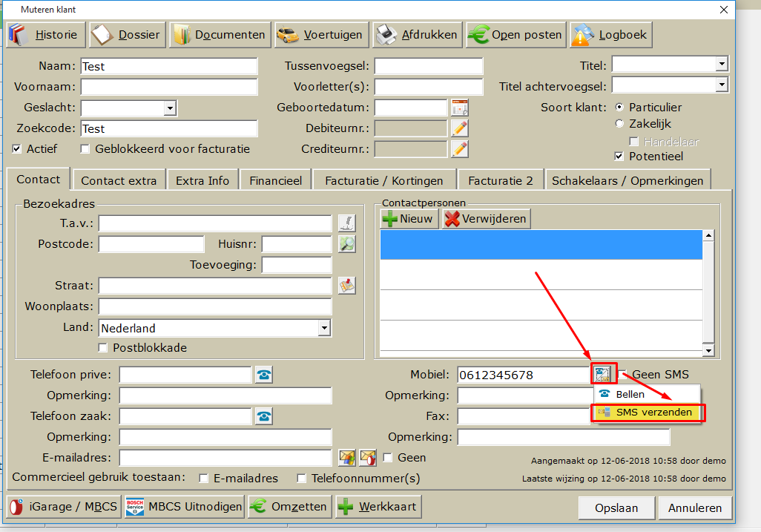
Task: Enable Geblokkeerd voor facturatie checkbox
Action: point(85,149)
